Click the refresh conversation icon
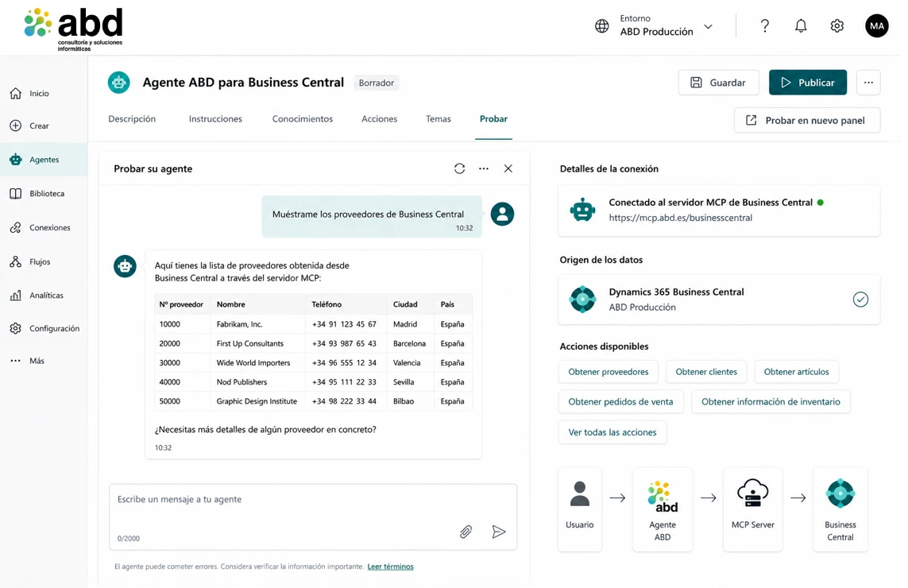The width and height of the screenshot is (908, 588). coord(459,168)
